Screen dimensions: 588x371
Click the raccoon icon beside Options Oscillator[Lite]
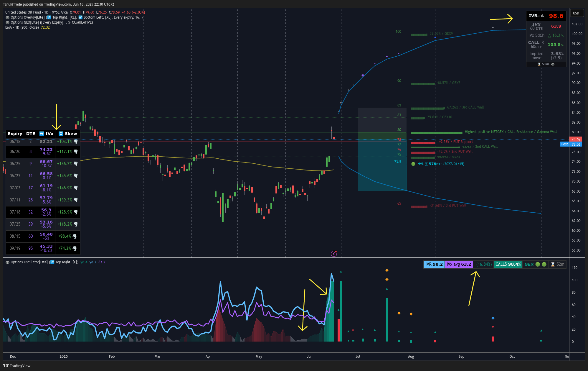pos(7,262)
